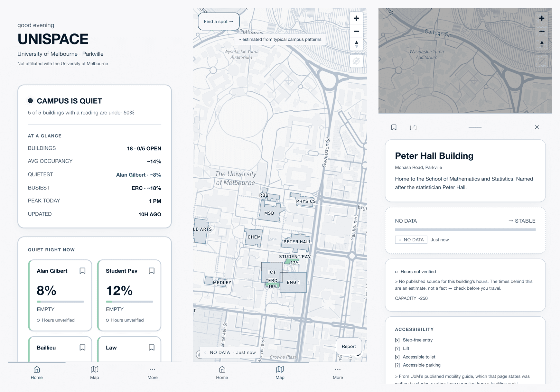Go to Home in the map screen
560x392 pixels.
[x=222, y=373]
